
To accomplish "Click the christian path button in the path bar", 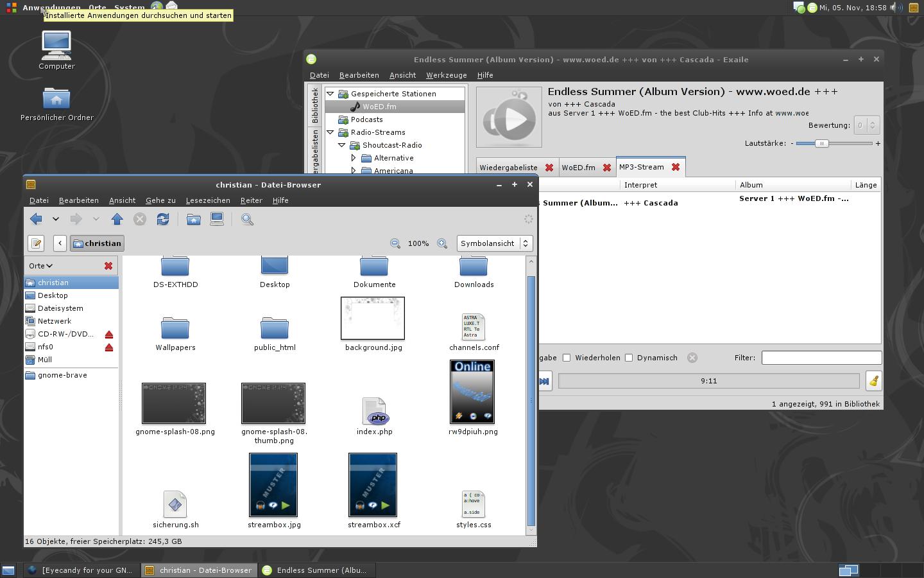I will point(97,243).
